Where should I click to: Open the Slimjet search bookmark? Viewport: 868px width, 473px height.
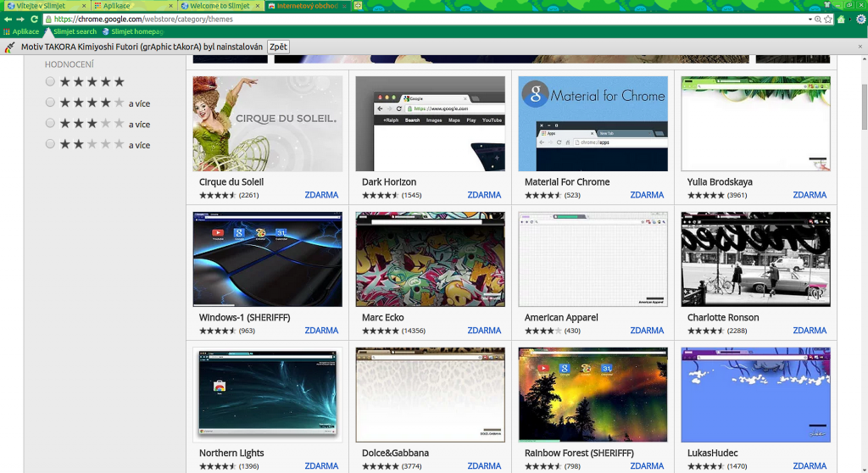(70, 31)
